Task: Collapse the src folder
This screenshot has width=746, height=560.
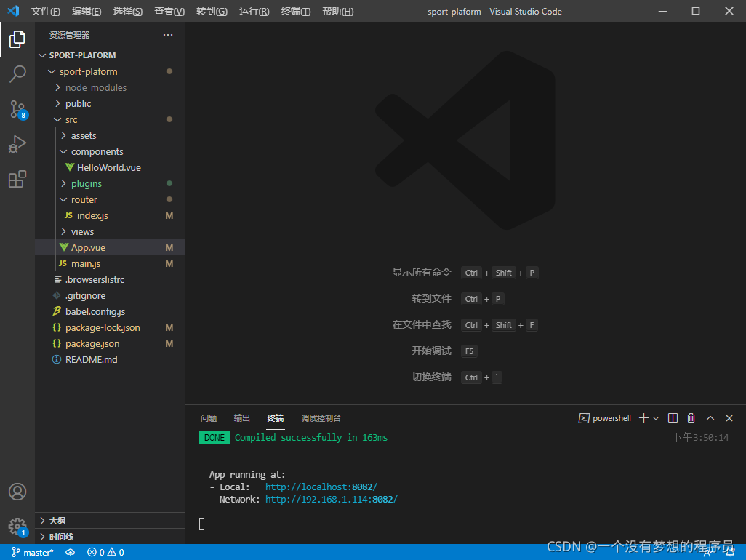Action: tap(109, 119)
